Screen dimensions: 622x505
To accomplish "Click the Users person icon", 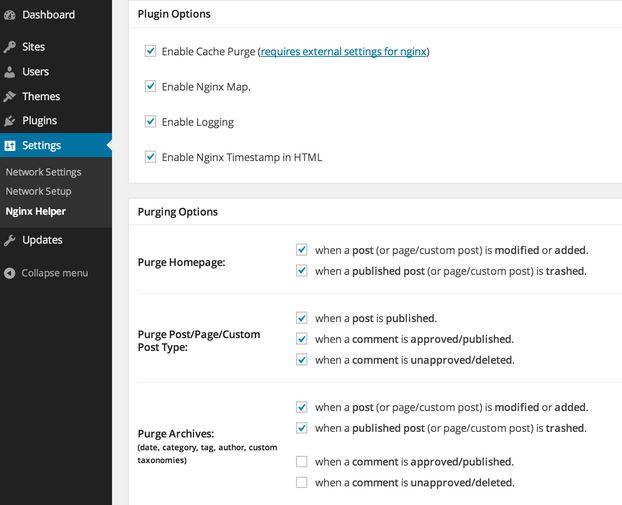I will pyautogui.click(x=10, y=72).
